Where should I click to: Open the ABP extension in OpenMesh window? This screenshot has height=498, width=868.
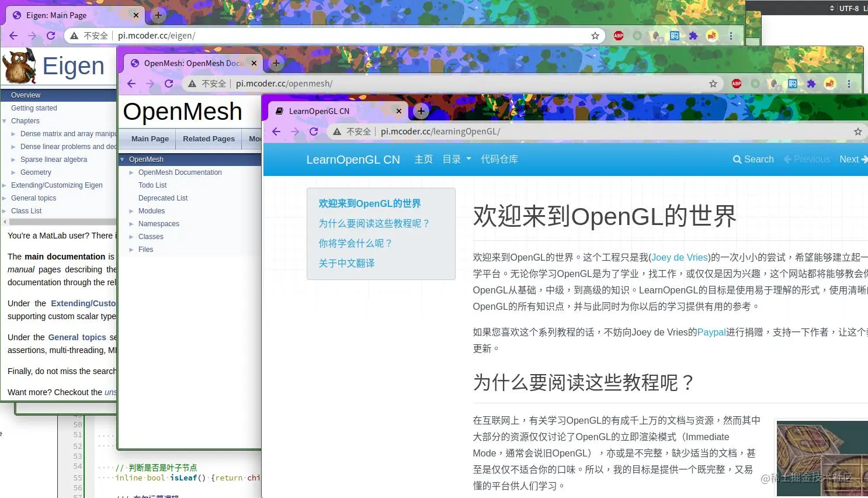coord(737,84)
